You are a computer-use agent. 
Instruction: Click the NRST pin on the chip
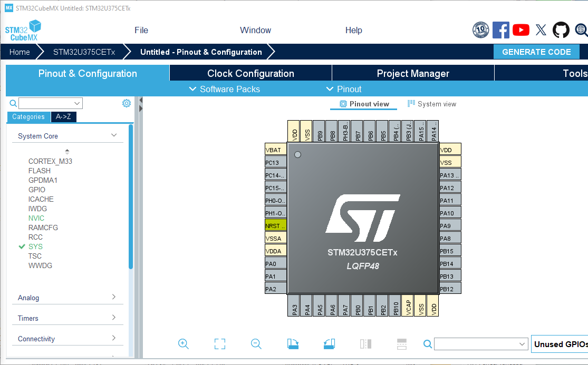pyautogui.click(x=276, y=225)
